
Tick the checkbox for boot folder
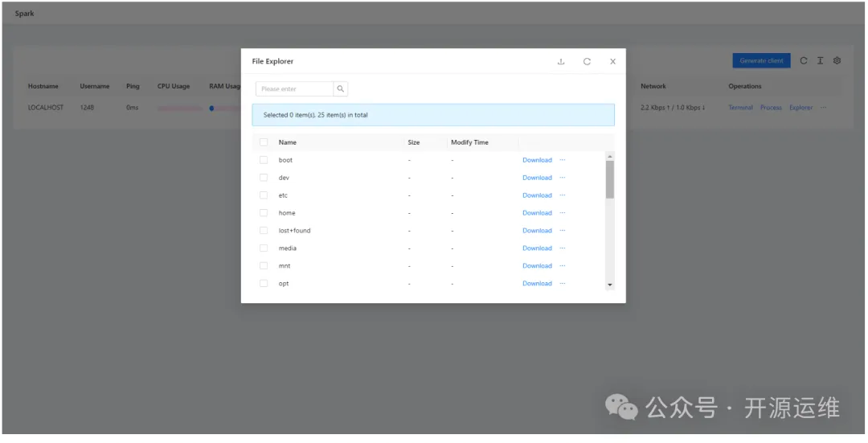[264, 160]
